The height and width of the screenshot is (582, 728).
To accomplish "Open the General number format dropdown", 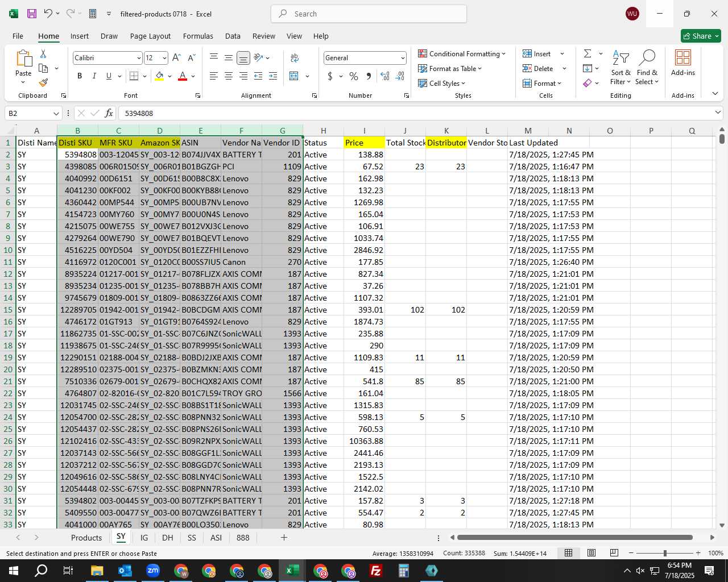I will [x=403, y=58].
